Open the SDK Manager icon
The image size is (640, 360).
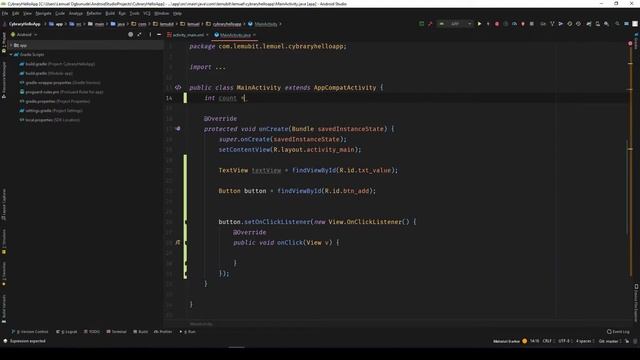606,24
